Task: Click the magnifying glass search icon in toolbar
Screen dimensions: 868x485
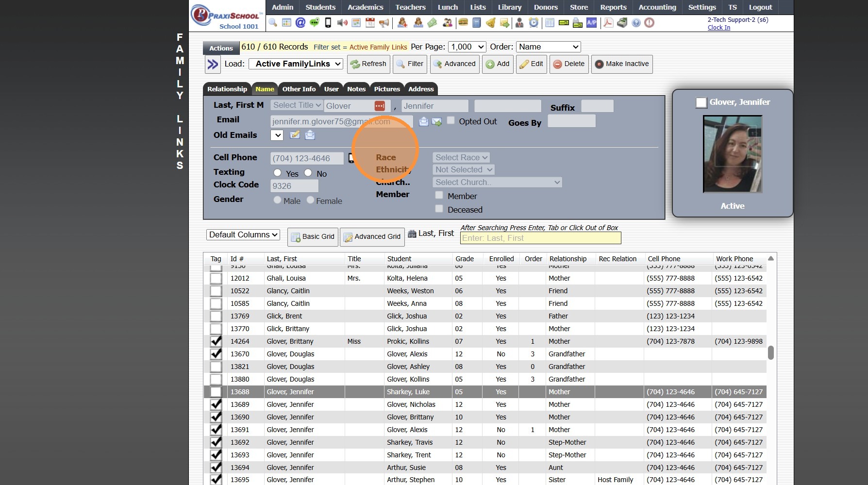Action: tap(273, 23)
